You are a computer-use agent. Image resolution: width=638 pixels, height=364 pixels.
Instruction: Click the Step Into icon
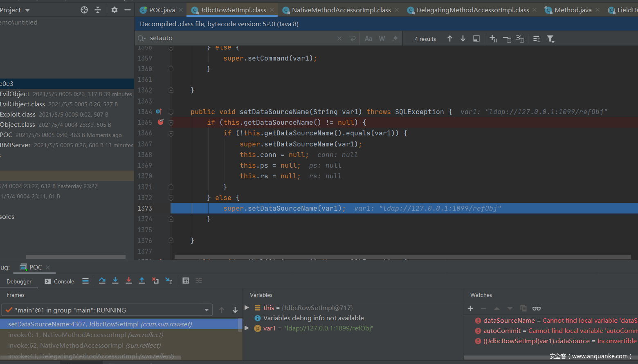tap(115, 281)
